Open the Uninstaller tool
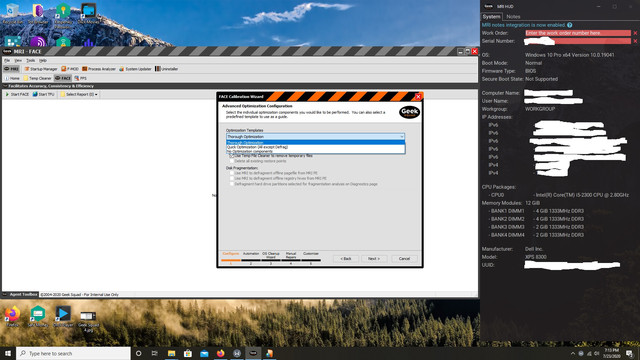 [x=167, y=69]
